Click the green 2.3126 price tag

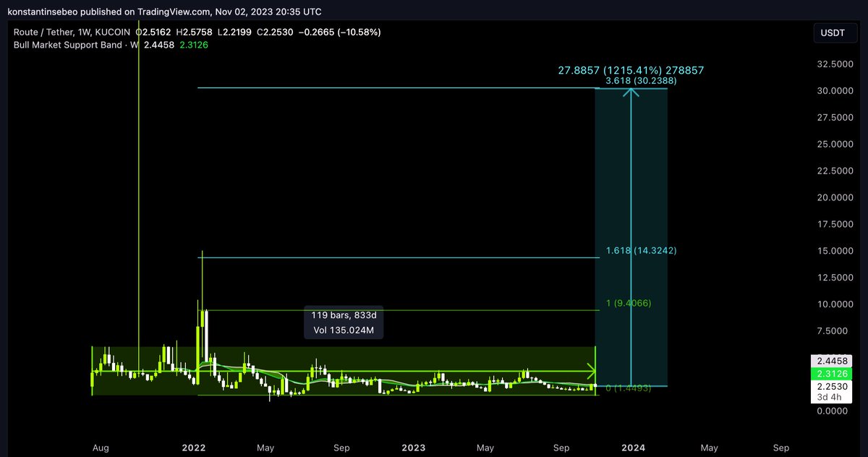832,374
